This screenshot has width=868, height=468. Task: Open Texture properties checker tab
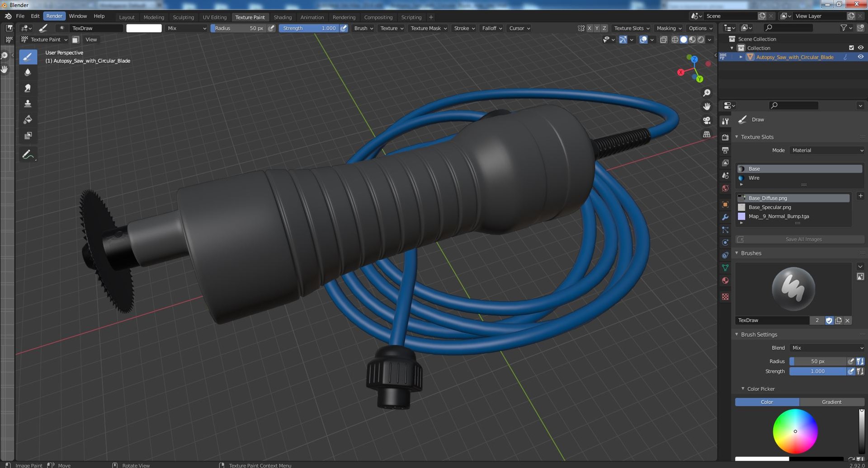coord(725,297)
